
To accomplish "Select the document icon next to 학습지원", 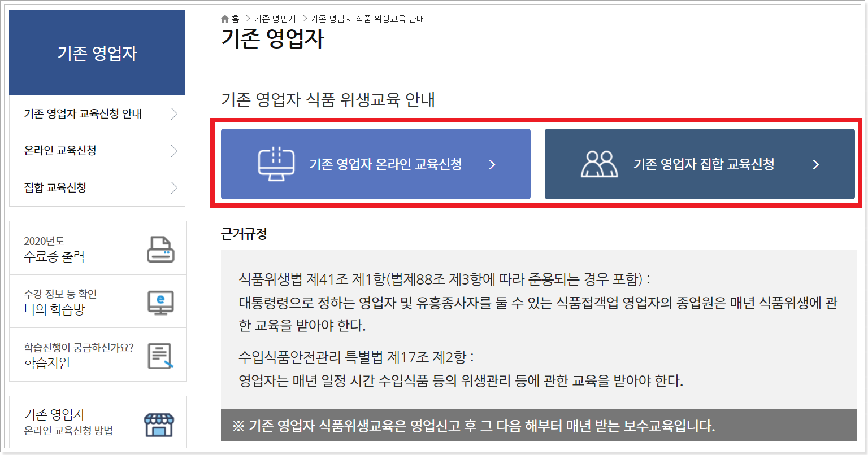I will click(x=161, y=355).
